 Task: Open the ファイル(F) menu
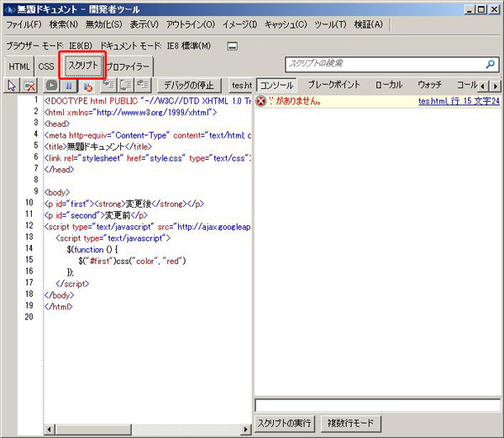24,24
